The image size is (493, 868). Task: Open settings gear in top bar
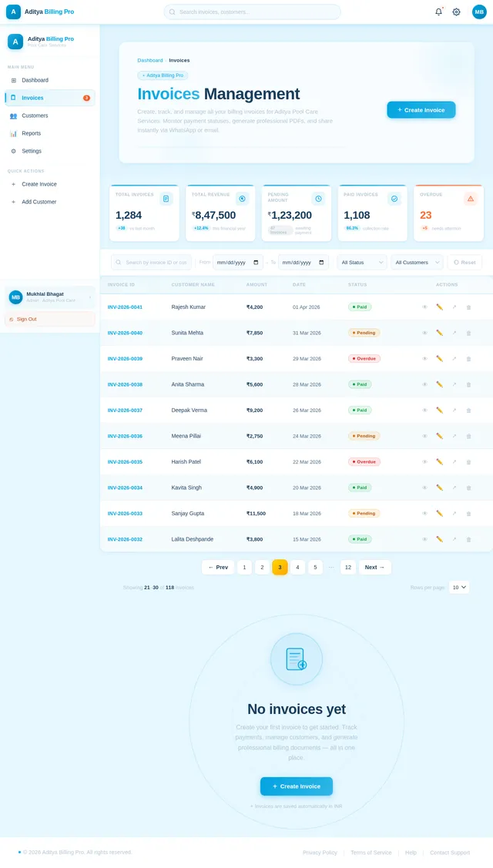point(457,12)
